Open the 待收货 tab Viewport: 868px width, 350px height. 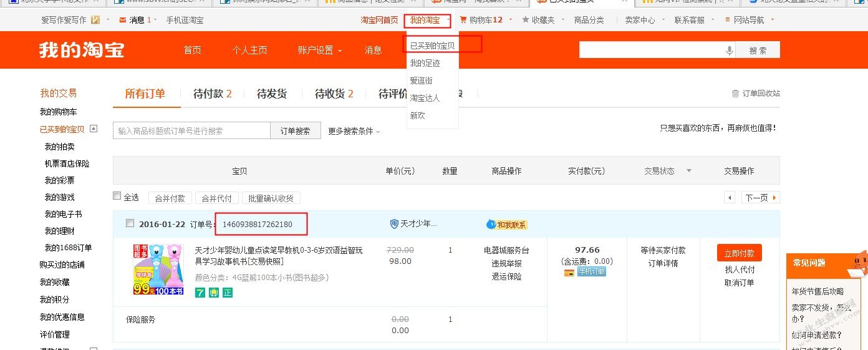(334, 94)
